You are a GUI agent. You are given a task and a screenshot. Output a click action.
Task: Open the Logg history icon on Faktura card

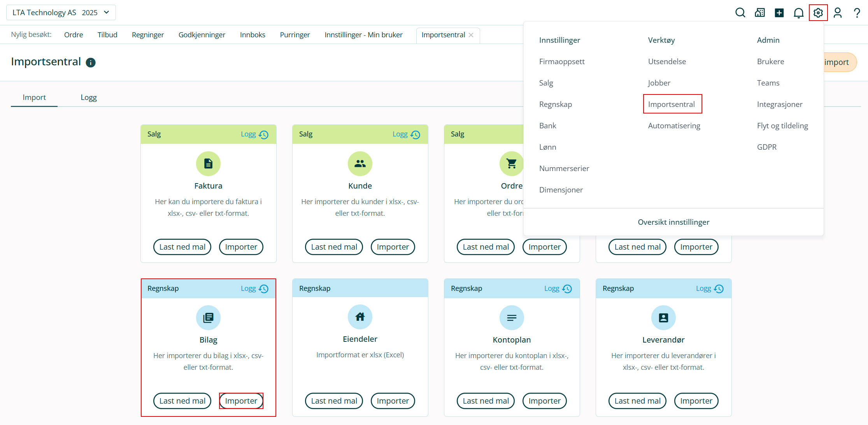pos(264,135)
